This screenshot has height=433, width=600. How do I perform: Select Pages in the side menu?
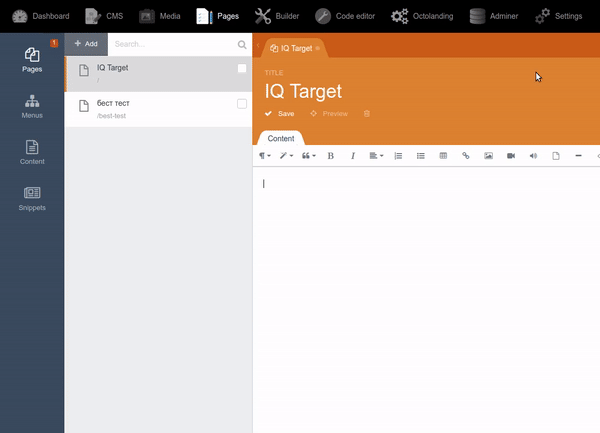click(x=32, y=60)
